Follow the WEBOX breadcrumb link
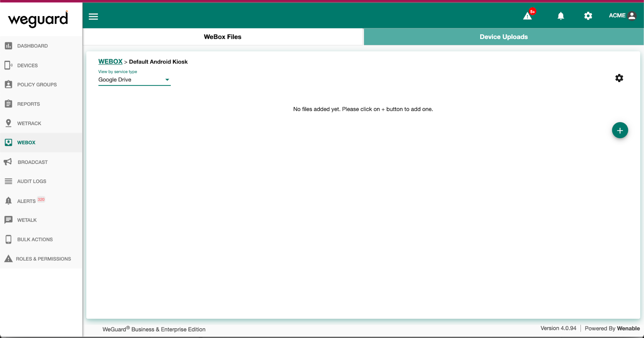 tap(110, 62)
